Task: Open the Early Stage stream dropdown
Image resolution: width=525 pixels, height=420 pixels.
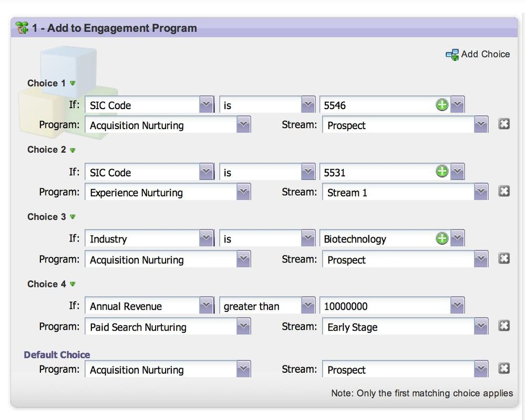Action: (481, 327)
